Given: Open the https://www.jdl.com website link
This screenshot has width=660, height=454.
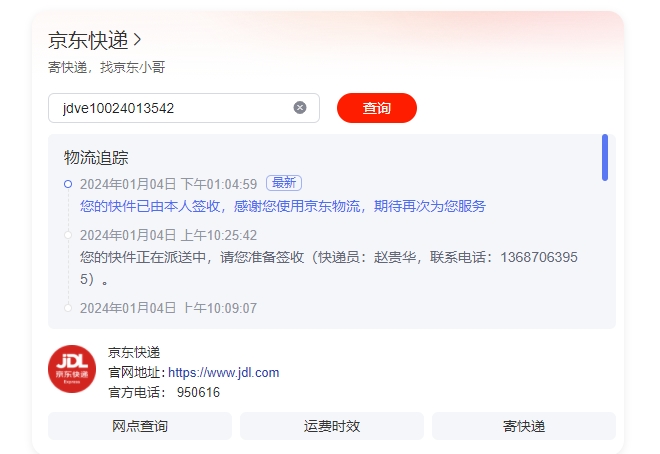Looking at the screenshot, I should click(x=224, y=372).
